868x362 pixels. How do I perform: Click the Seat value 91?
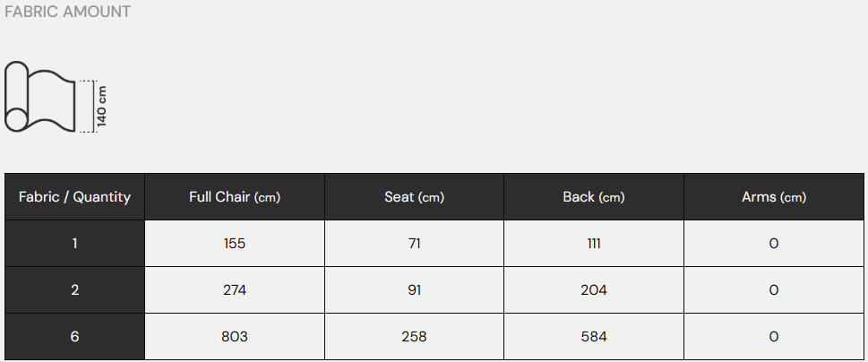coord(415,290)
